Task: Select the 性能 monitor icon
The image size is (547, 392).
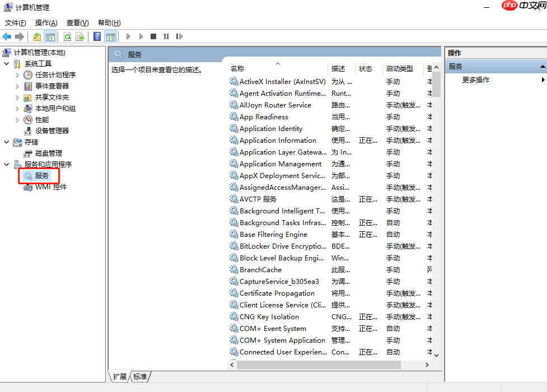Action: click(27, 119)
